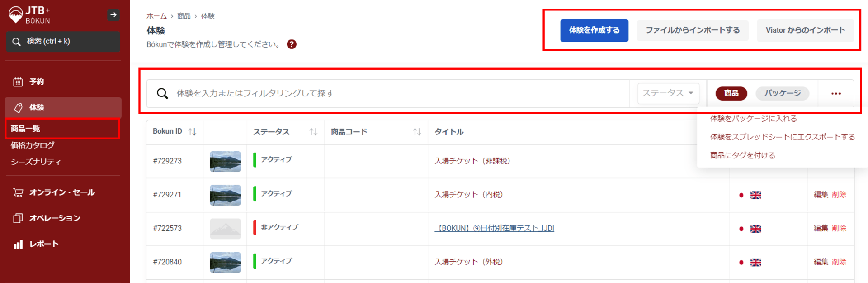Open the ステータス filter dropdown
868x283 pixels.
point(668,93)
